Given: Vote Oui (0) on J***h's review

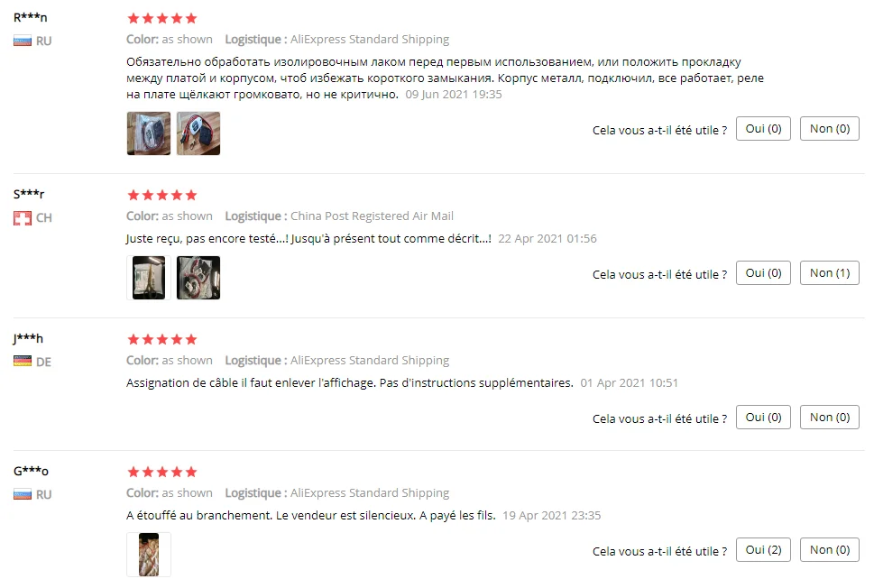Looking at the screenshot, I should [763, 418].
